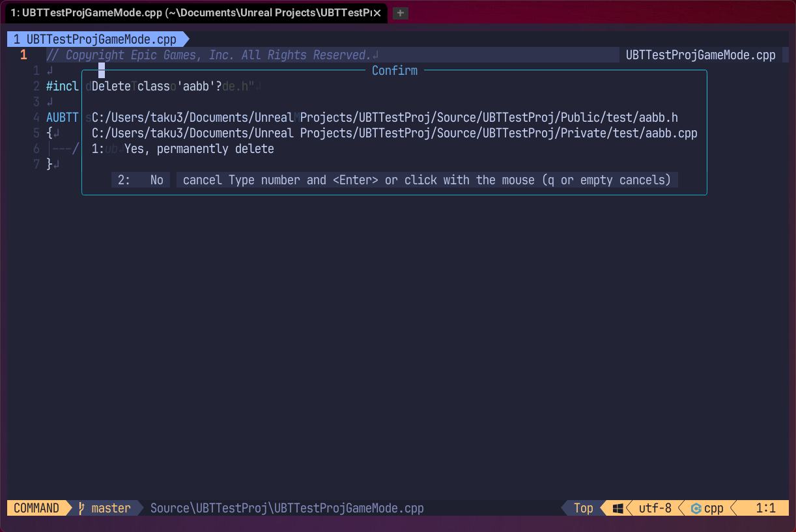Click 'cancel' in the Confirm dialog

[203, 180]
